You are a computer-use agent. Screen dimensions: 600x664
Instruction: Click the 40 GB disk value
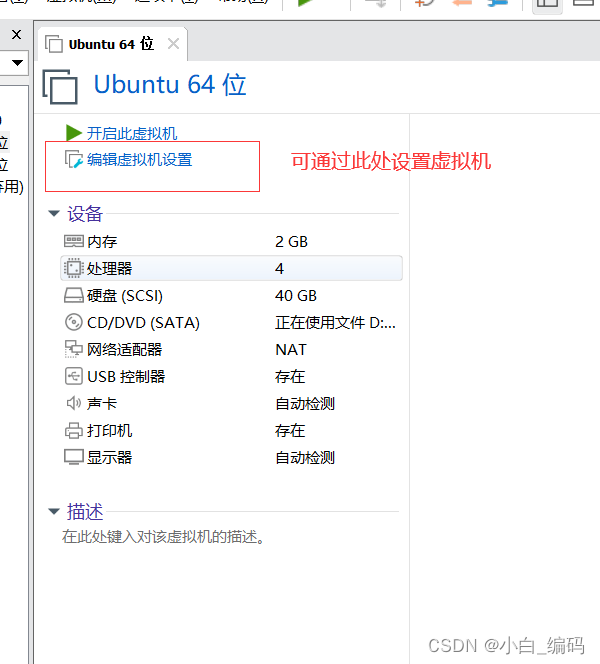click(x=296, y=296)
